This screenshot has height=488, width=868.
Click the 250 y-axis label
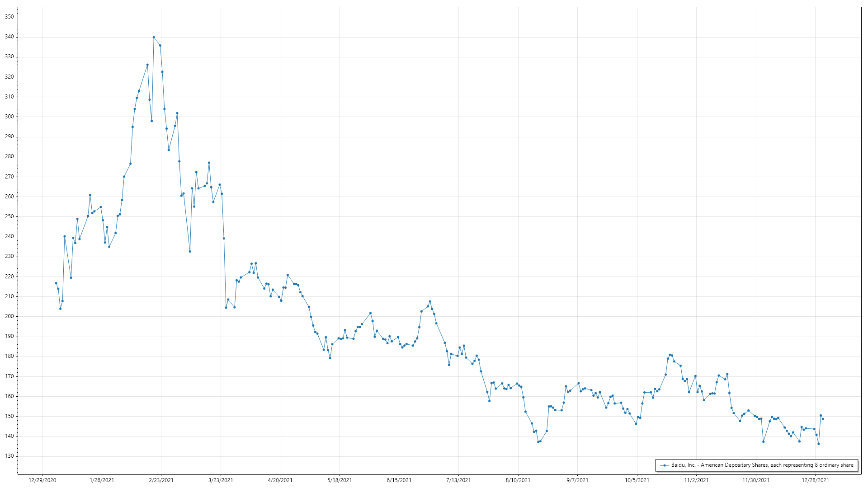click(9, 216)
